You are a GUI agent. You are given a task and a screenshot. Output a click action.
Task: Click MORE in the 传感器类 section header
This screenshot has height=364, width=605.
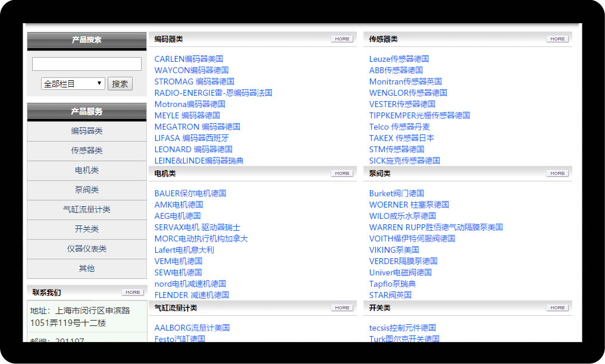(x=557, y=39)
